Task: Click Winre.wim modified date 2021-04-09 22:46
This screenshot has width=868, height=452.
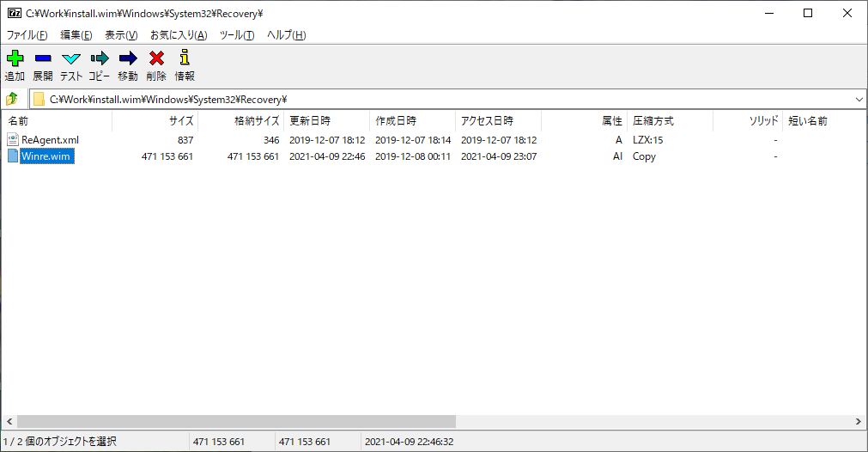Action: pos(327,156)
